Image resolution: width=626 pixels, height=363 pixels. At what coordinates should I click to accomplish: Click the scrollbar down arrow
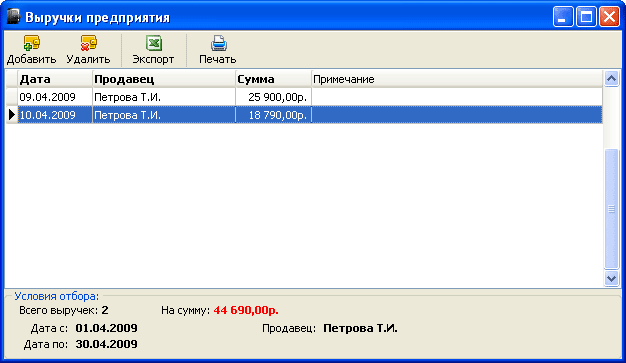click(611, 278)
